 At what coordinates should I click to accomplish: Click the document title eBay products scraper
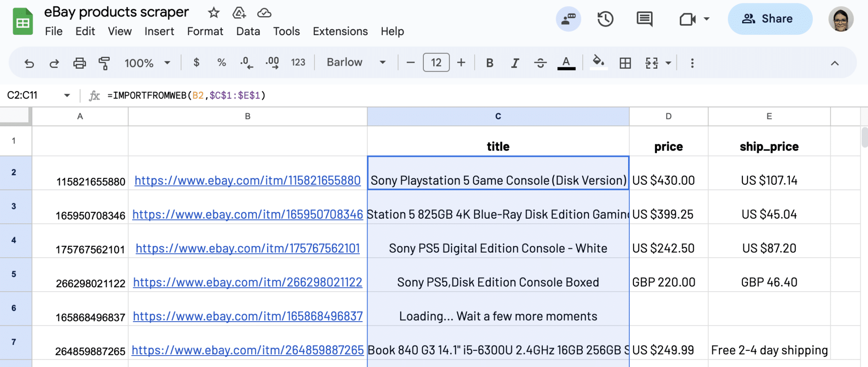click(x=117, y=12)
